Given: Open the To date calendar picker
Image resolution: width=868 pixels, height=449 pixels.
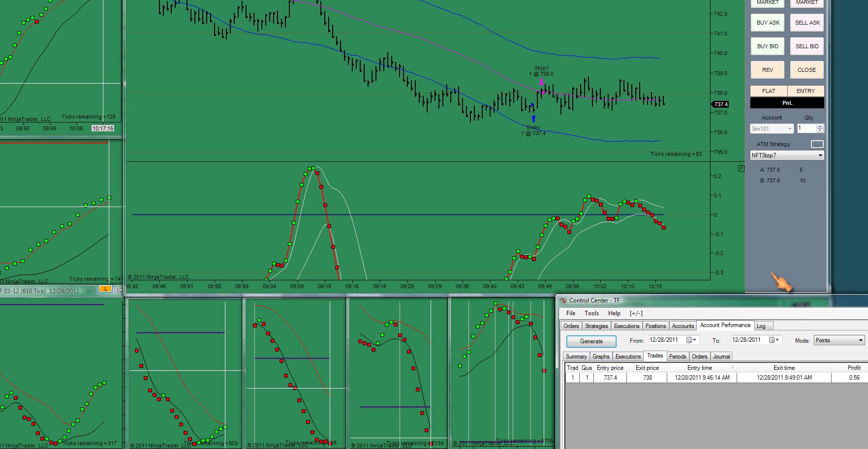Looking at the screenshot, I should pyautogui.click(x=774, y=340).
